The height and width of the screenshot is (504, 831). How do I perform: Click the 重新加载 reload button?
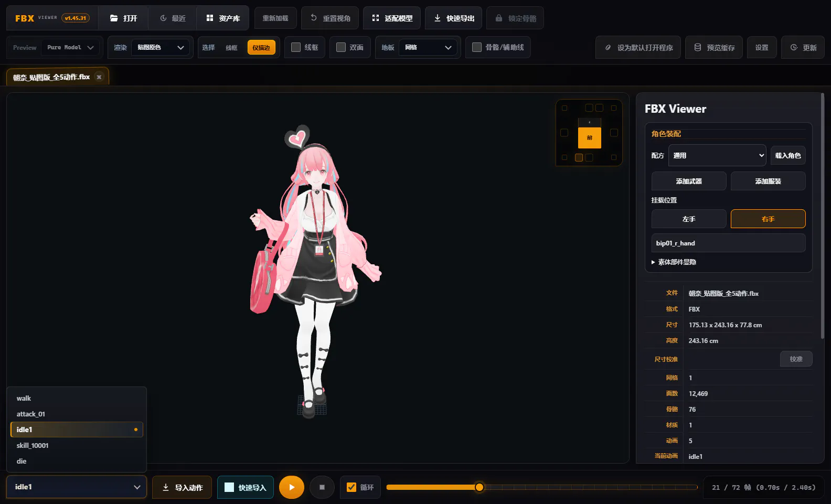[275, 18]
